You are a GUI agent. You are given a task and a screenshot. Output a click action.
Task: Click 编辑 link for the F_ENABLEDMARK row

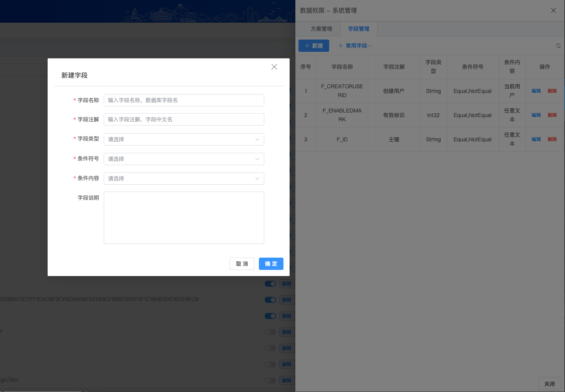(536, 115)
